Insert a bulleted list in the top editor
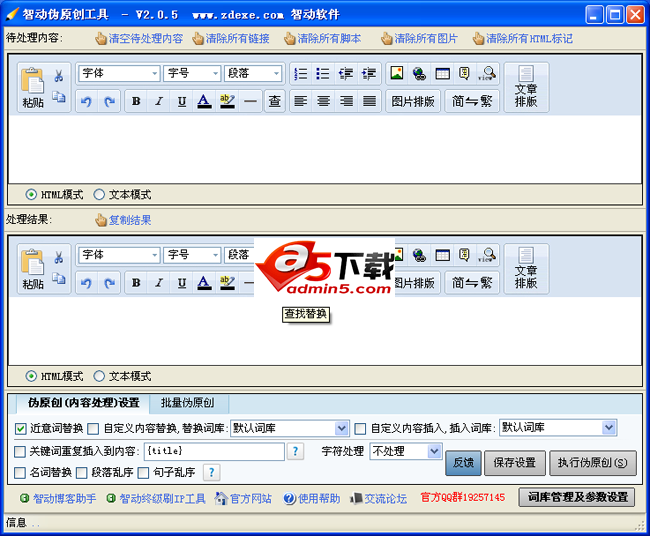The image size is (650, 536). 323,74
